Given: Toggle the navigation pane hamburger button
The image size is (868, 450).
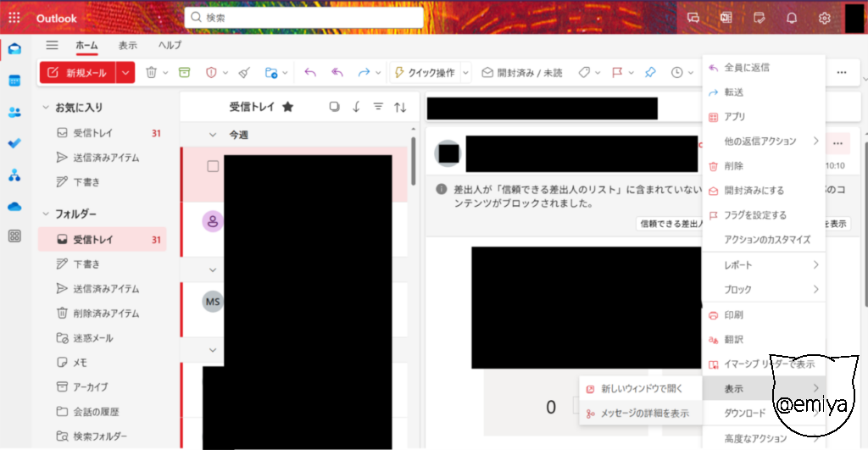Looking at the screenshot, I should 53,46.
